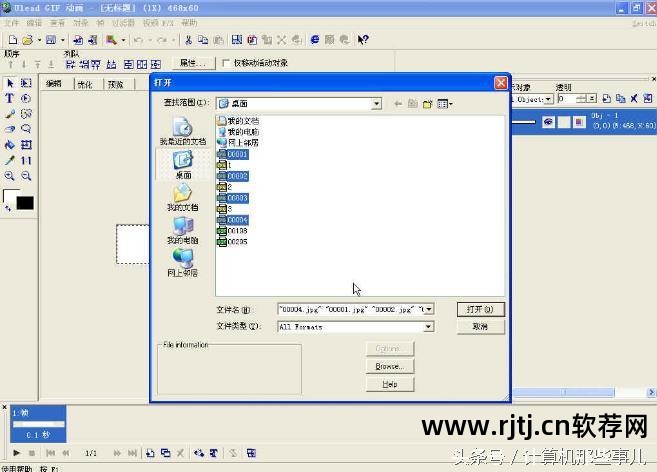The height and width of the screenshot is (472, 657).
Task: Click the Duplicate frame icon
Action: pos(166,453)
